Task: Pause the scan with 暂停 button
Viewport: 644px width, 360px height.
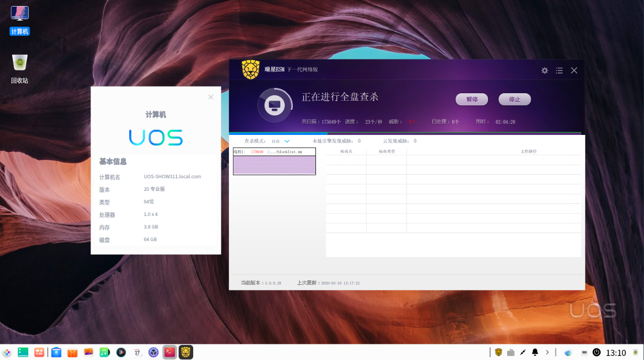Action: [471, 99]
